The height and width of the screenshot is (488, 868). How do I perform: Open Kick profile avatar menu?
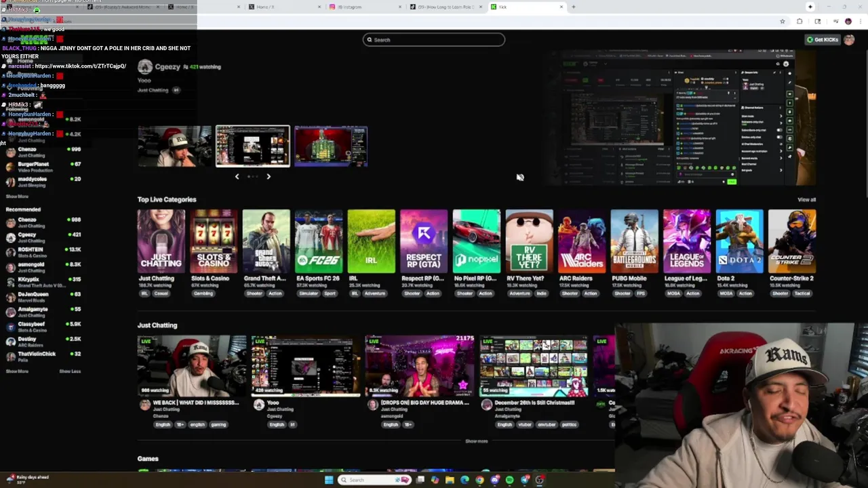(849, 39)
